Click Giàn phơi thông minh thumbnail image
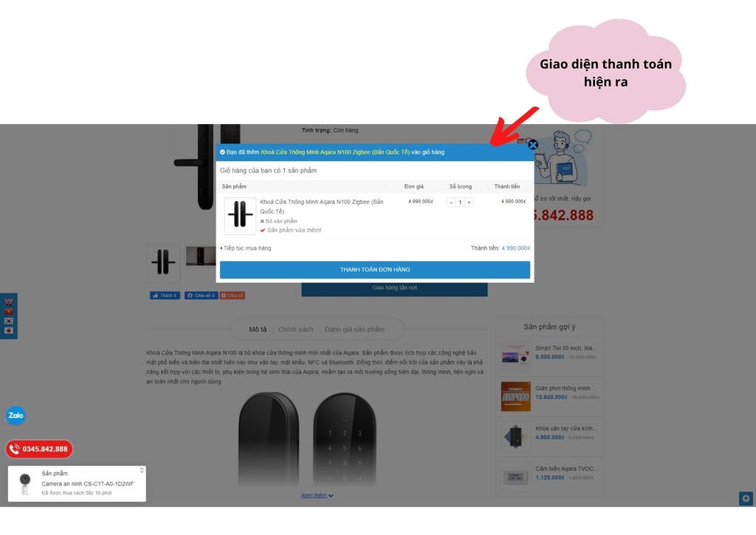 point(515,397)
